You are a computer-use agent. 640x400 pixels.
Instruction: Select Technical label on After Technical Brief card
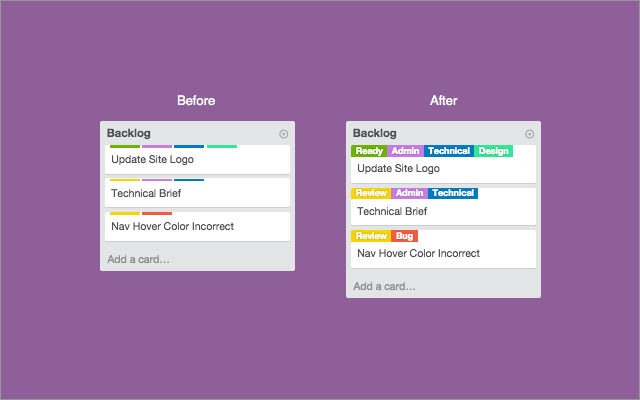point(453,193)
